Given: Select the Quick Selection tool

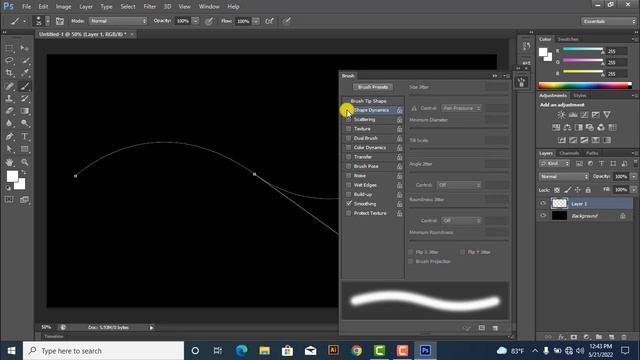Looking at the screenshot, I should [x=24, y=61].
